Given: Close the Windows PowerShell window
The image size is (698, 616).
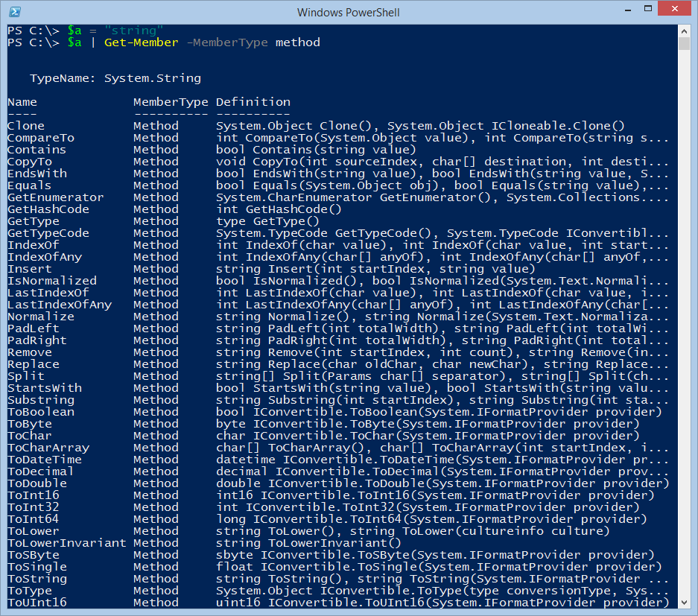Looking at the screenshot, I should pyautogui.click(x=674, y=9).
